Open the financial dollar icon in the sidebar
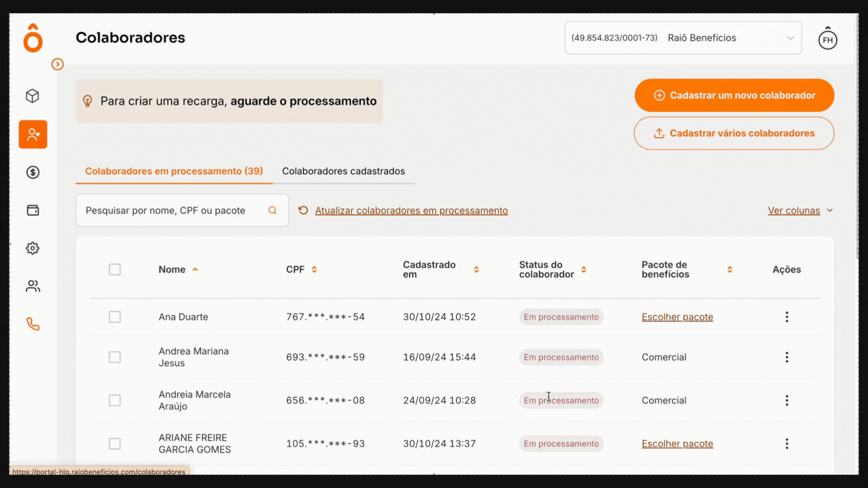 [33, 172]
